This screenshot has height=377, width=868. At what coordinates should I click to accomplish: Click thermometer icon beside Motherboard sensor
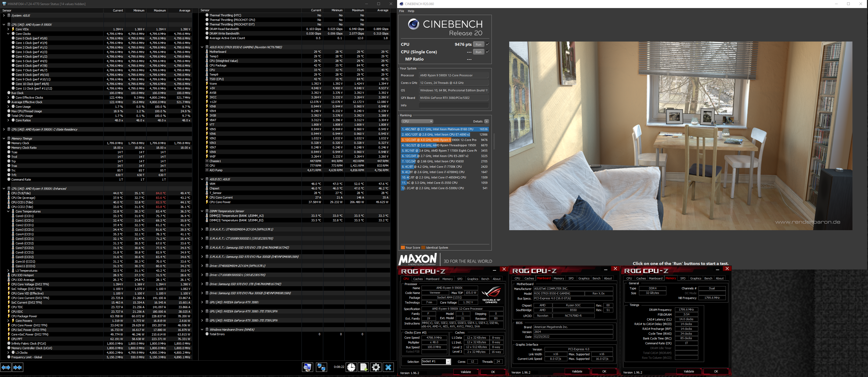(207, 52)
